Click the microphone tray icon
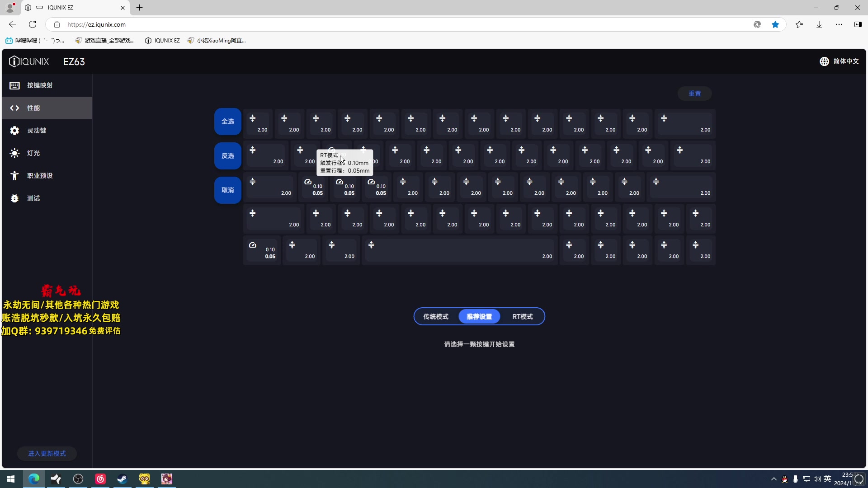Screen dimensions: 868x488 point(795,479)
